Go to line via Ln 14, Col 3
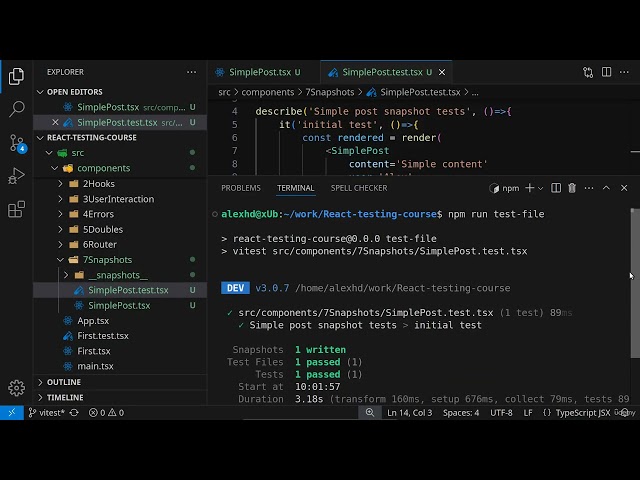 (409, 413)
